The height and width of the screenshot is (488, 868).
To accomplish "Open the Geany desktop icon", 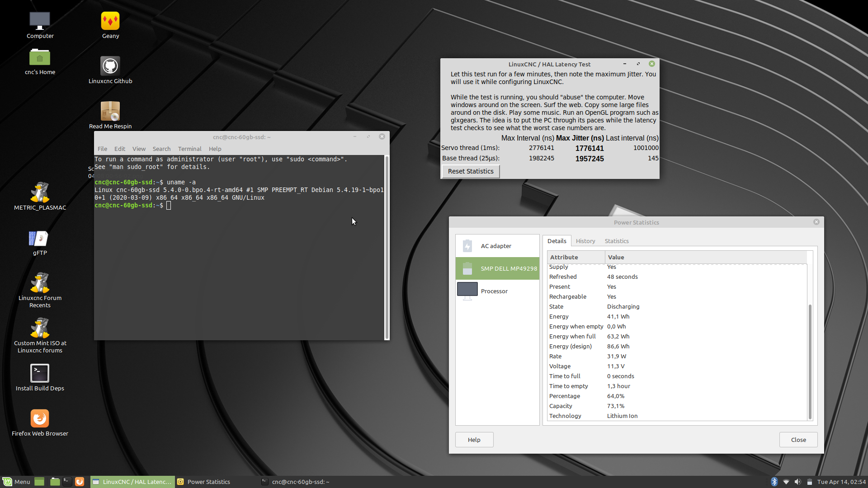I will point(110,25).
